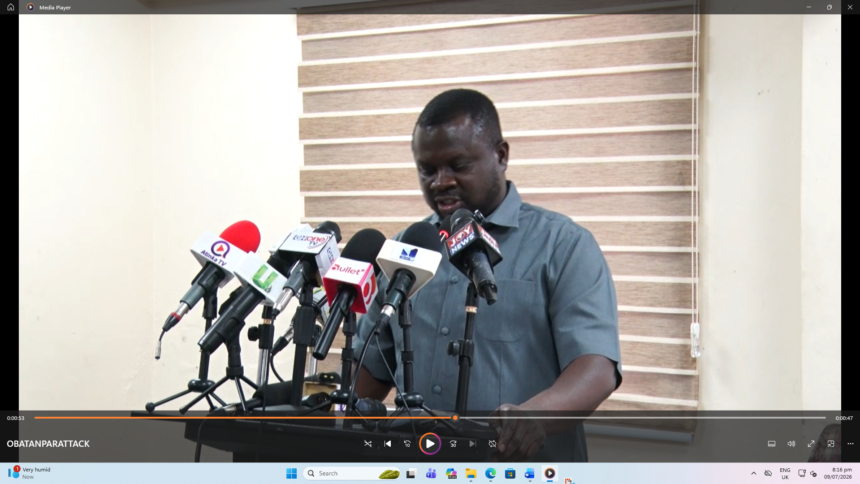The width and height of the screenshot is (860, 484).
Task: Open the weather widget Very humid
Action: click(30, 472)
